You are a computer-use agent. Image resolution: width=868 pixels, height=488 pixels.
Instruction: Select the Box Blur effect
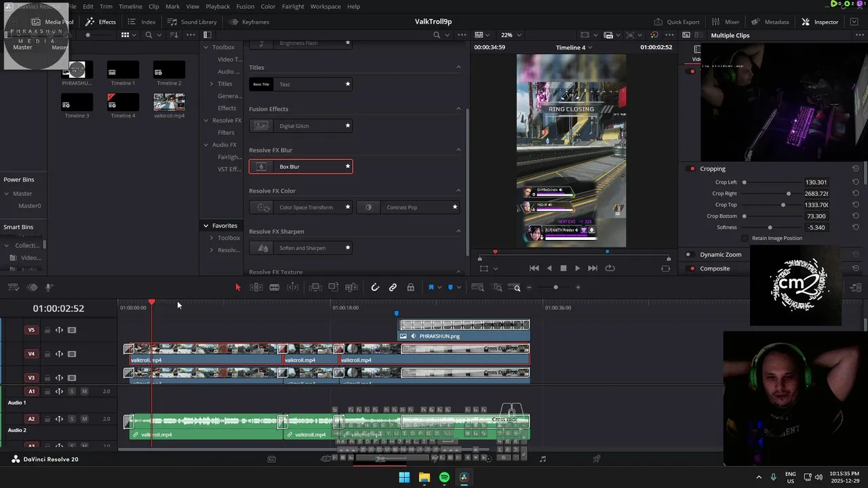point(301,167)
